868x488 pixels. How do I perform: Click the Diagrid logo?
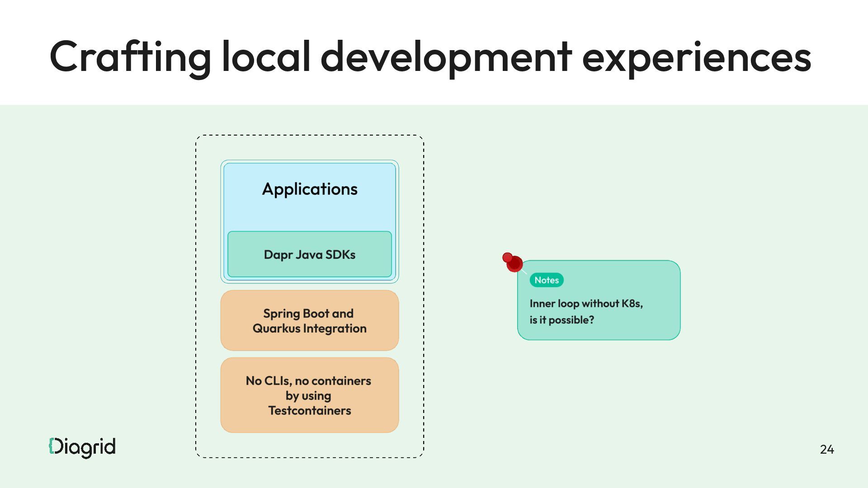pyautogui.click(x=82, y=447)
